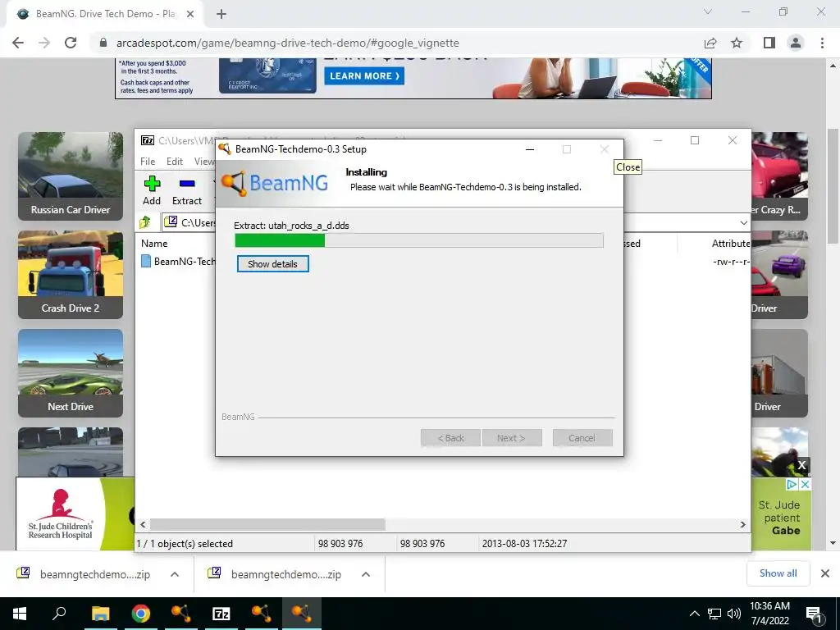Expand options for first beamngtechdemo zip download

pyautogui.click(x=174, y=574)
